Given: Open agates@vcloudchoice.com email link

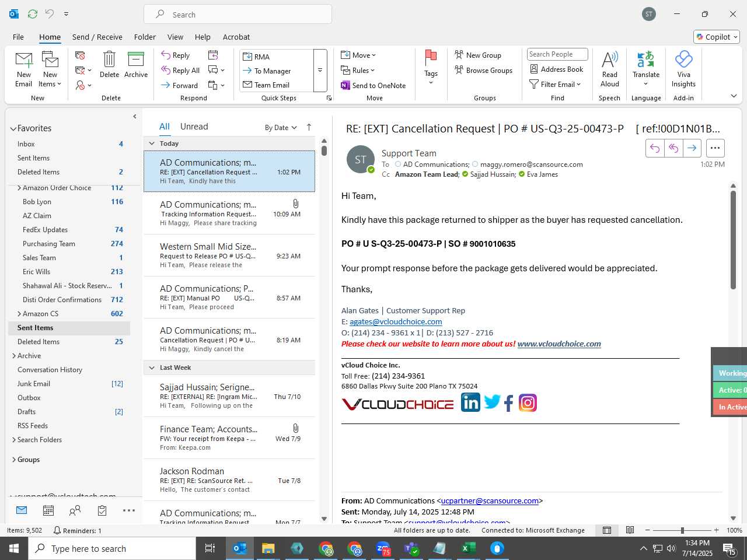Looking at the screenshot, I should pyautogui.click(x=396, y=321).
